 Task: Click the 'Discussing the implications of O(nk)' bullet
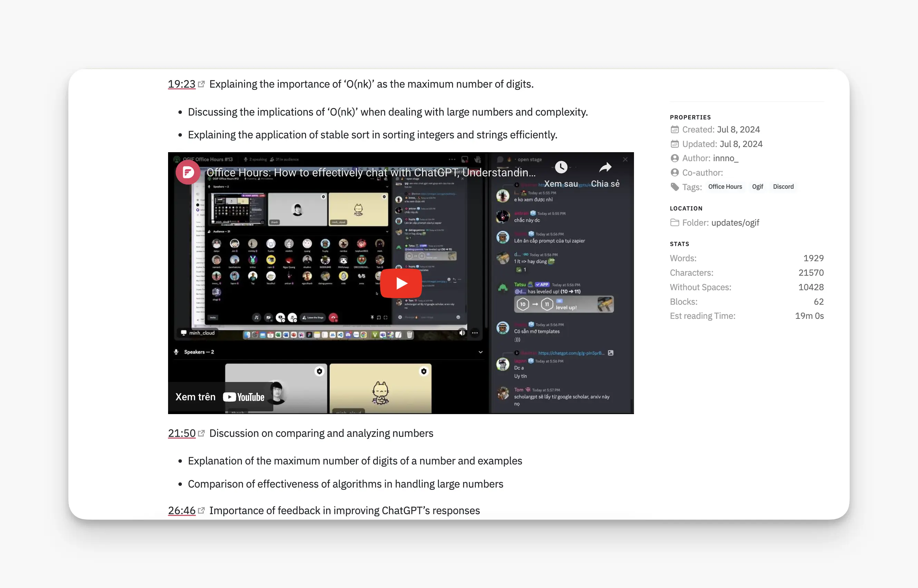click(x=388, y=112)
